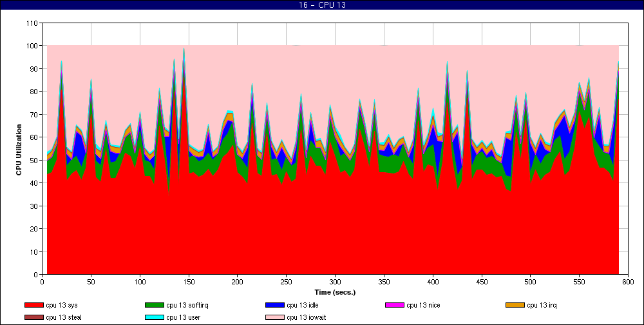Viewport: 644px width, 325px height.
Task: Click the red cpu 13 sys swatch
Action: point(33,305)
